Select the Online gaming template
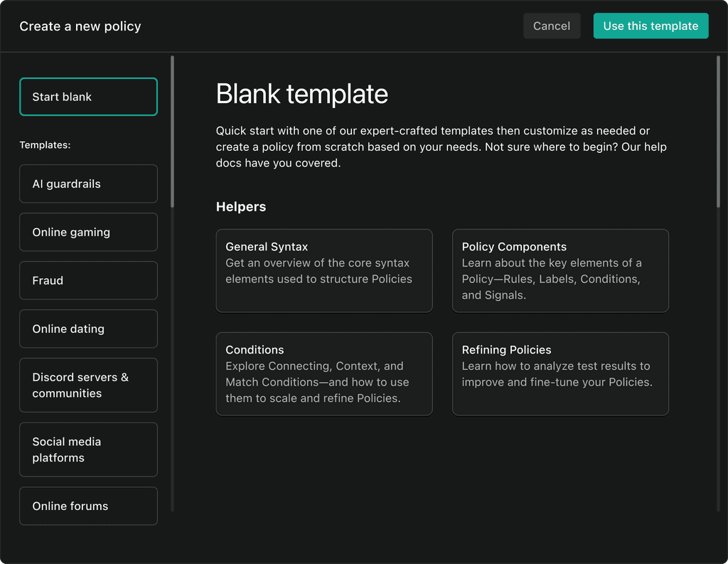 tap(88, 232)
